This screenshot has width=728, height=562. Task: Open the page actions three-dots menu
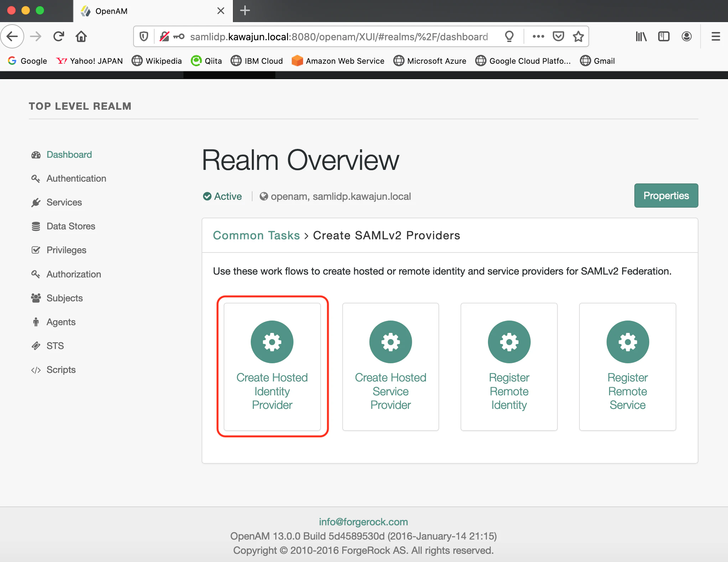538,36
